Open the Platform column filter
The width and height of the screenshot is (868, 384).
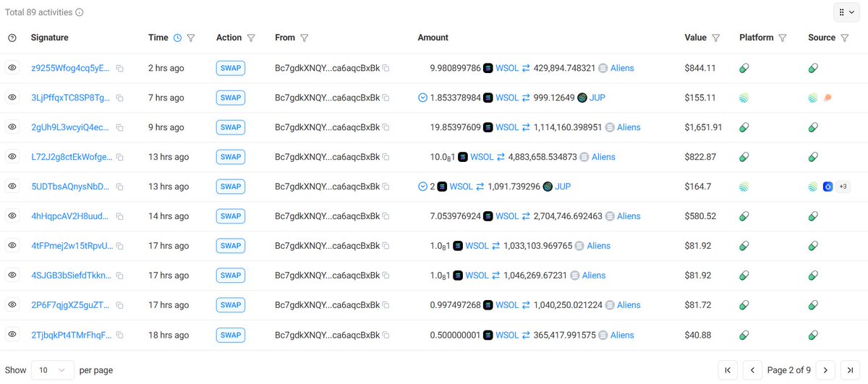coord(782,38)
